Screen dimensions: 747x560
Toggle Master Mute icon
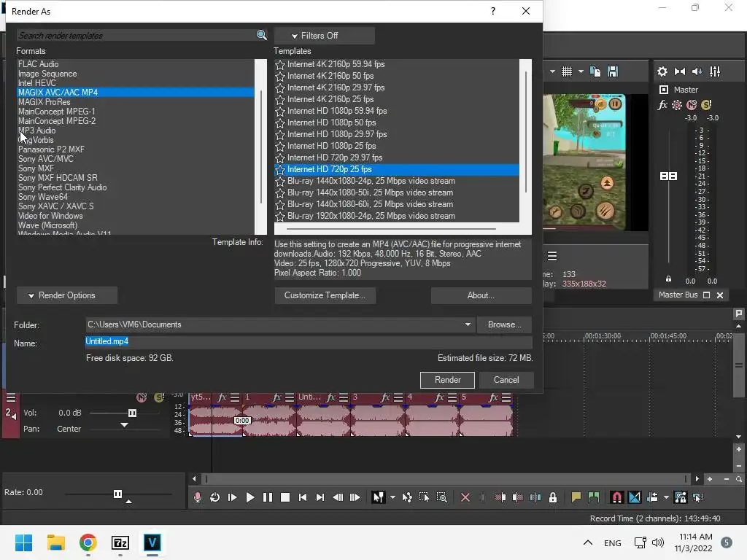point(692,105)
